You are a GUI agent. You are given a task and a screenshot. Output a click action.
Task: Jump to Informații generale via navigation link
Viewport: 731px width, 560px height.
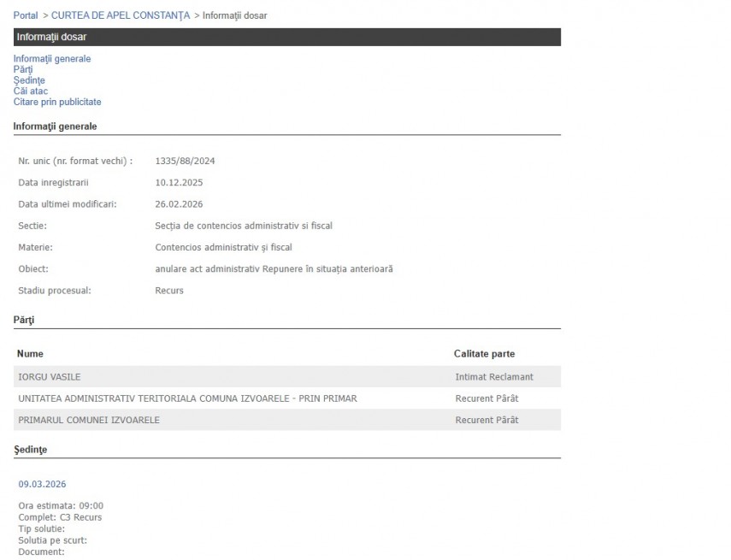51,59
